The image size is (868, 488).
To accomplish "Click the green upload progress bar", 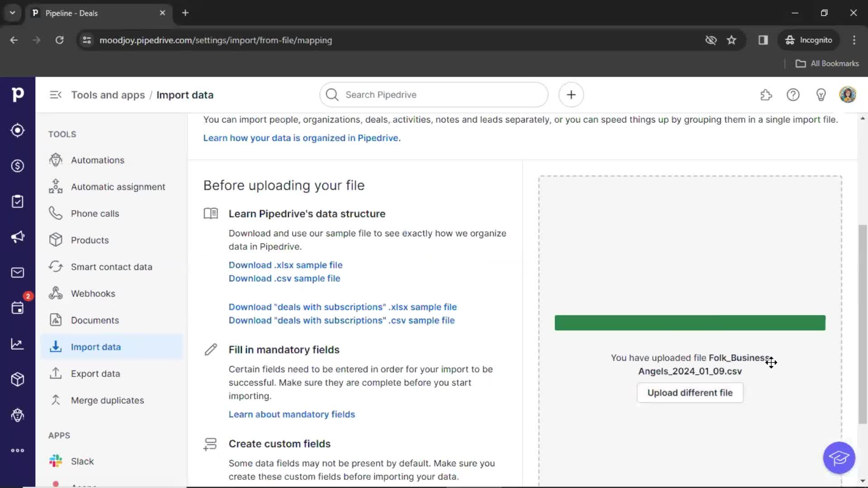I will click(x=690, y=323).
